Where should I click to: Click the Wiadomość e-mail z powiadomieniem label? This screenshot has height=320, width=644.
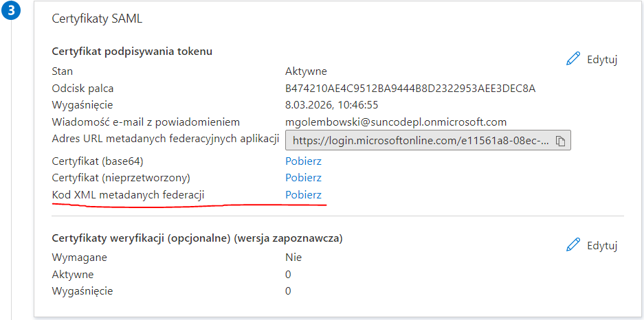pos(146,122)
